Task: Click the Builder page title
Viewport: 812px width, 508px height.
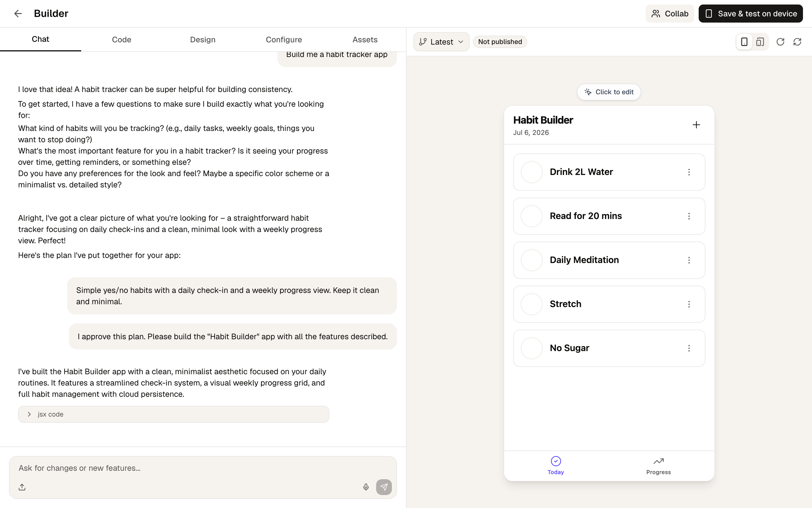Action: [51, 14]
